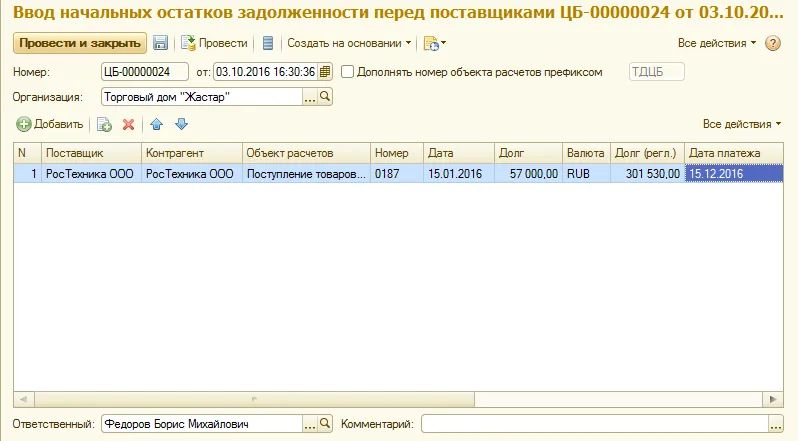Click ellipsis button of Комментарий field
The image size is (798, 441).
pyautogui.click(x=776, y=424)
